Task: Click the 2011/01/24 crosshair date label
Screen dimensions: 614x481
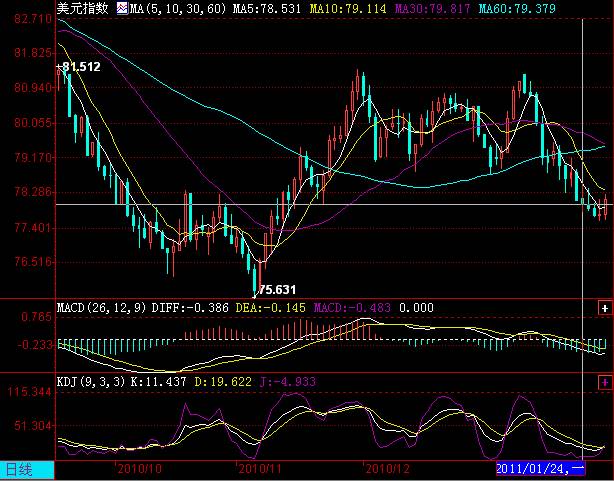Action: (x=540, y=468)
